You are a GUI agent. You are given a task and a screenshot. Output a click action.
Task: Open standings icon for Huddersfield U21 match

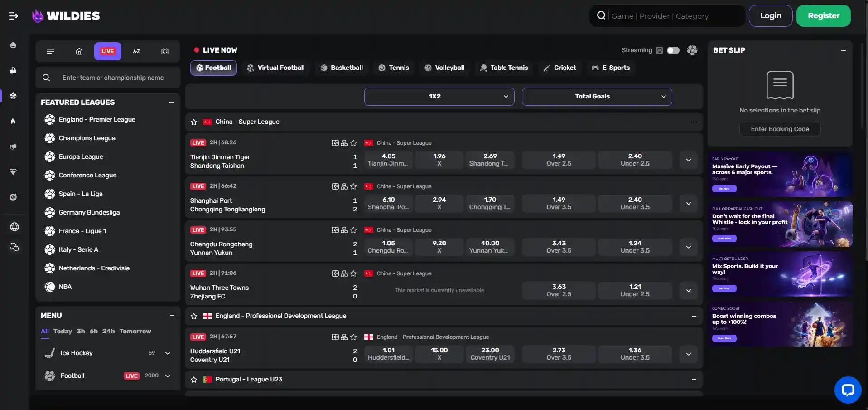tap(344, 337)
